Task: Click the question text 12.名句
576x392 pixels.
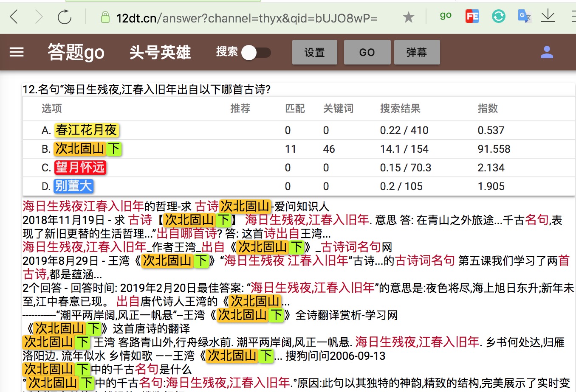Action: [x=147, y=90]
